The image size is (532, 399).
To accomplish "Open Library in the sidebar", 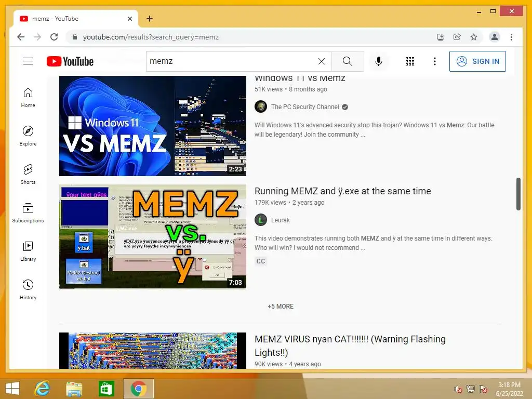I will pos(28,251).
